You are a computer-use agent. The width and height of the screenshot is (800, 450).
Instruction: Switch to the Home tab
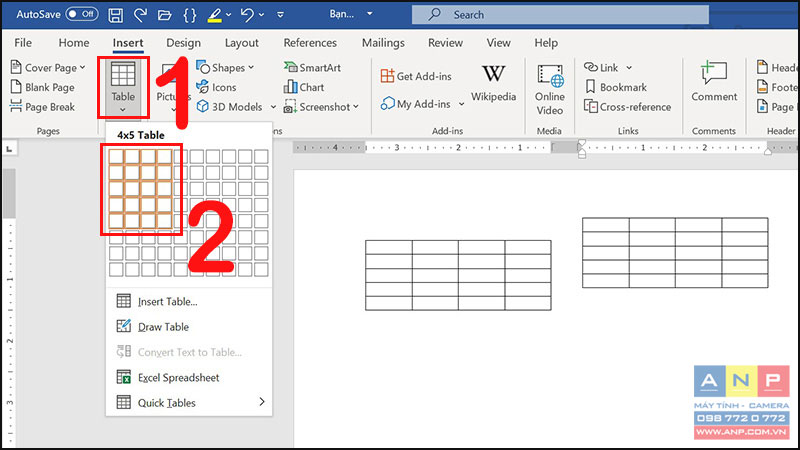pyautogui.click(x=74, y=43)
